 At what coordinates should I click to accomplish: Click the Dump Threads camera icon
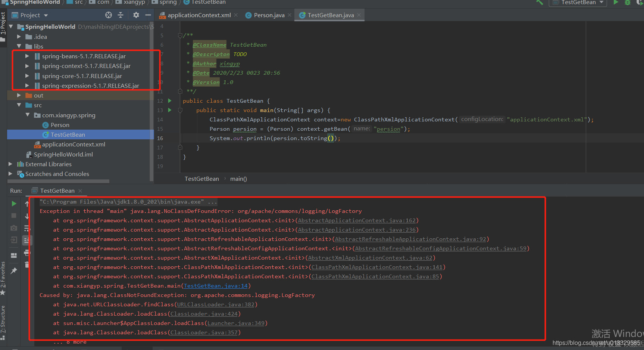tap(14, 228)
